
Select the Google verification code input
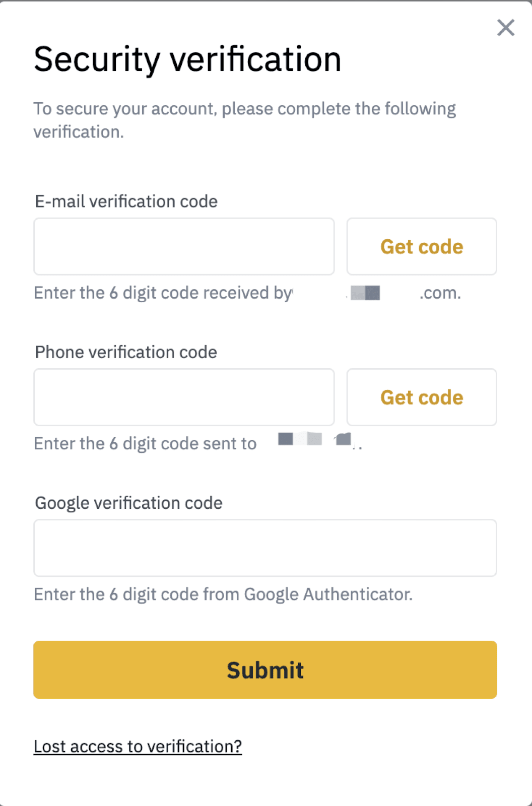[x=265, y=548]
